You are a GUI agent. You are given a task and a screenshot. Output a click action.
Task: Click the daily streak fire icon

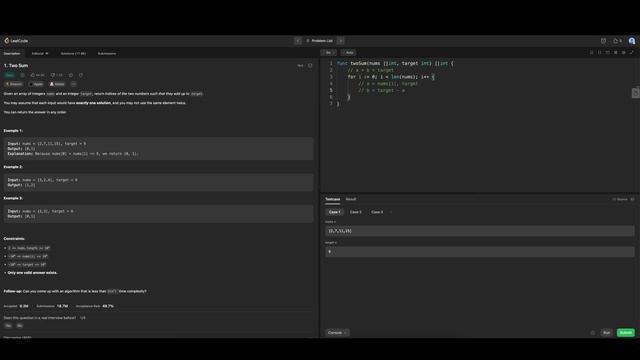coord(617,41)
